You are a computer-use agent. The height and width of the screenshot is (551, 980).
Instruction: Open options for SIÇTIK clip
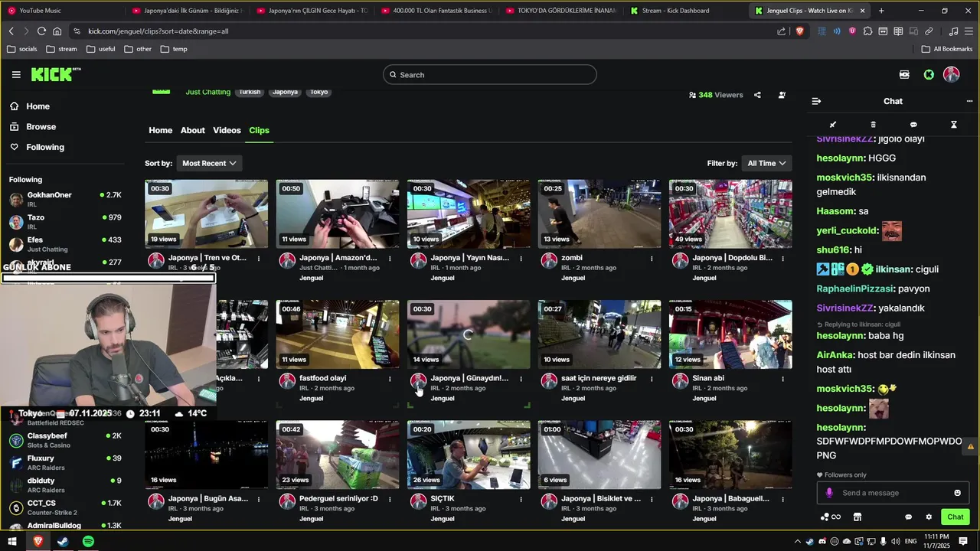point(521,499)
